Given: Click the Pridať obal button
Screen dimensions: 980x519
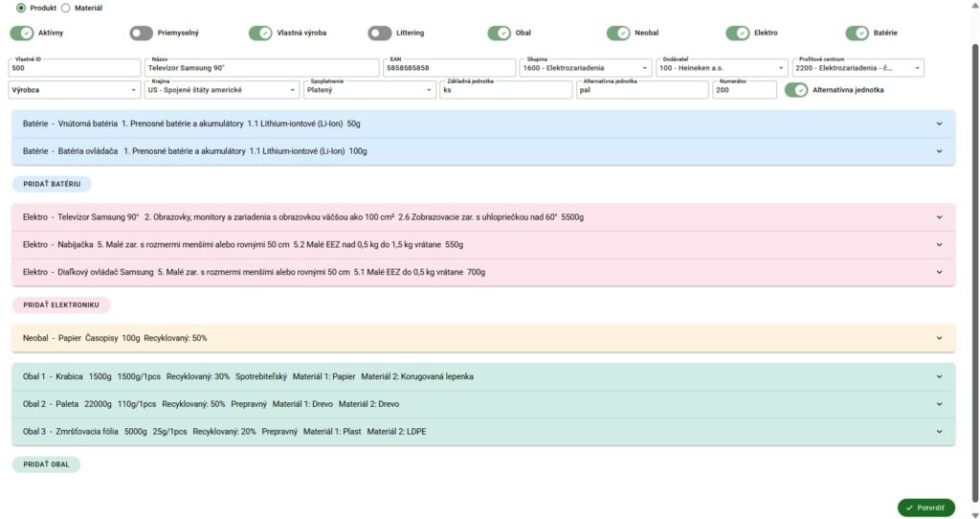Looking at the screenshot, I should click(46, 464).
